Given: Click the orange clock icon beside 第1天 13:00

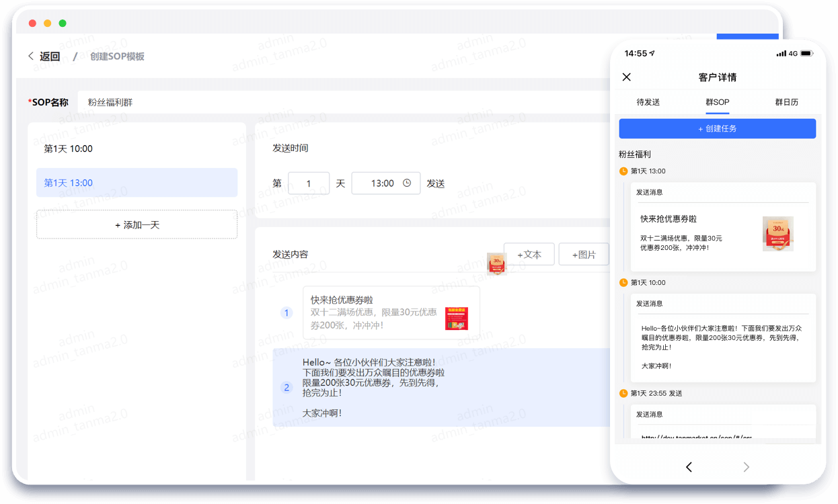Looking at the screenshot, I should coord(622,171).
